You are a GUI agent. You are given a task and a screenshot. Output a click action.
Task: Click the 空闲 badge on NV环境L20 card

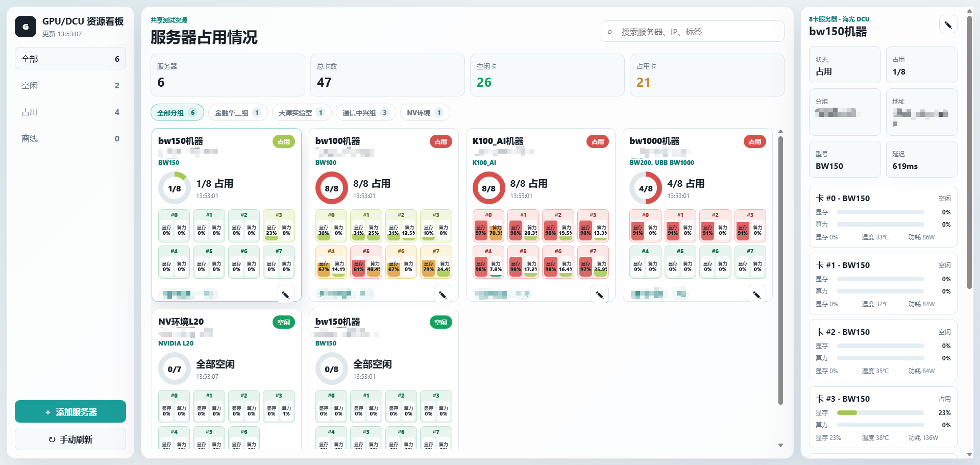click(x=284, y=322)
